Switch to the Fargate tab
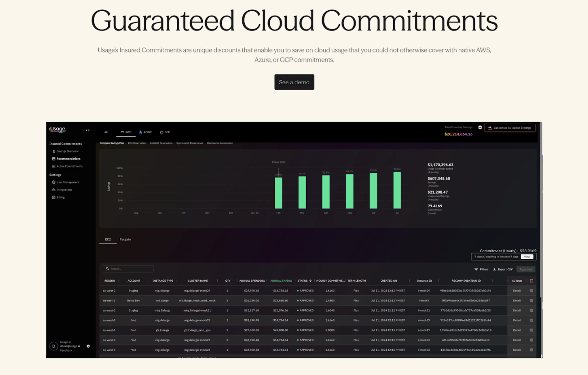The width and height of the screenshot is (588, 375). 125,240
